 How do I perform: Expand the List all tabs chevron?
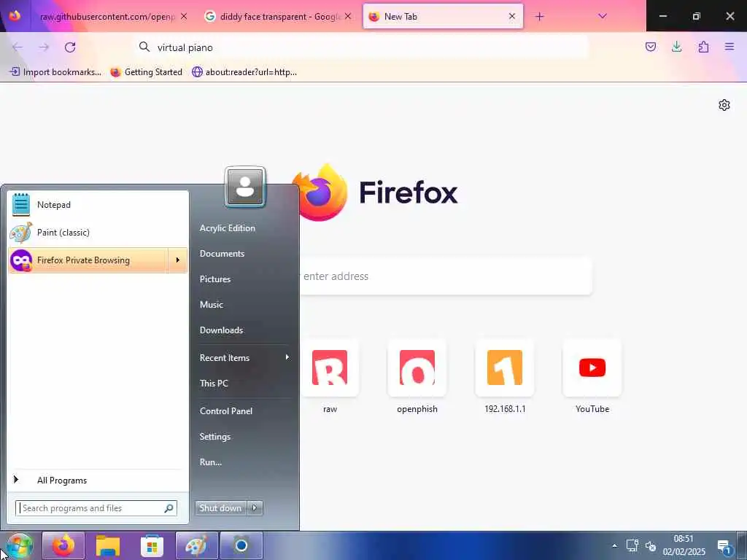[602, 16]
